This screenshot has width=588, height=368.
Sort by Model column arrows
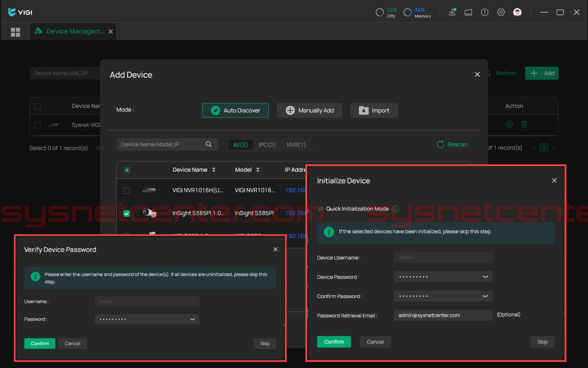coord(258,170)
